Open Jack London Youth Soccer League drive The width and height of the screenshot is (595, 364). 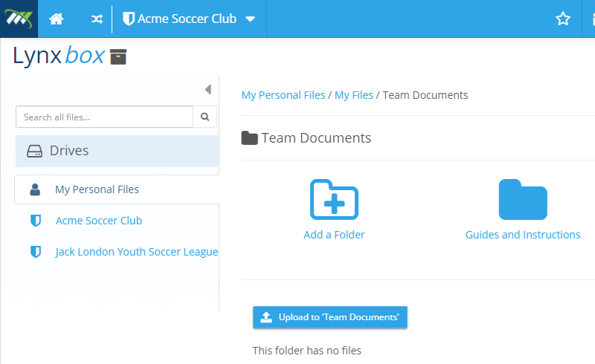click(x=137, y=252)
